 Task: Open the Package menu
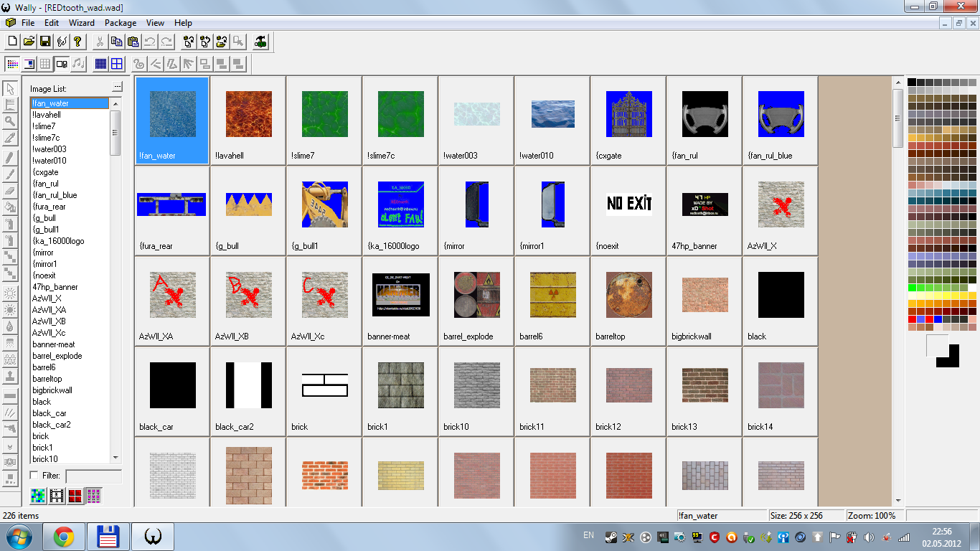point(120,23)
